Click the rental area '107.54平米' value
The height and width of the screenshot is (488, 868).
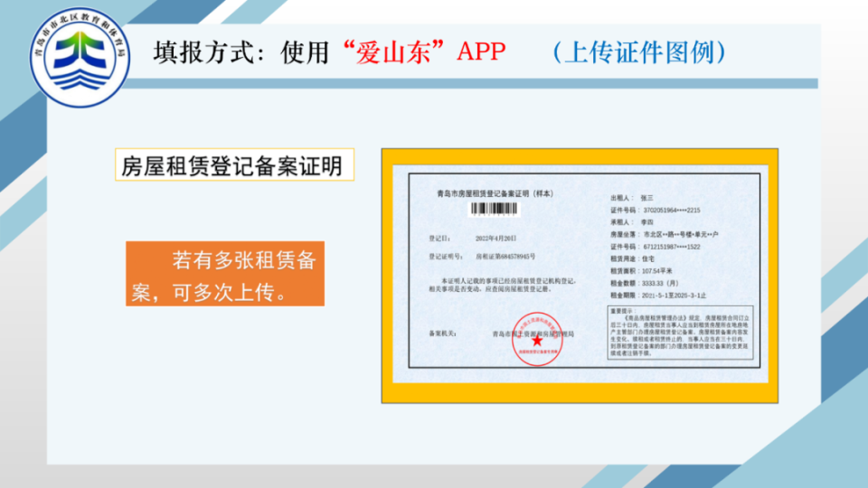(x=657, y=271)
